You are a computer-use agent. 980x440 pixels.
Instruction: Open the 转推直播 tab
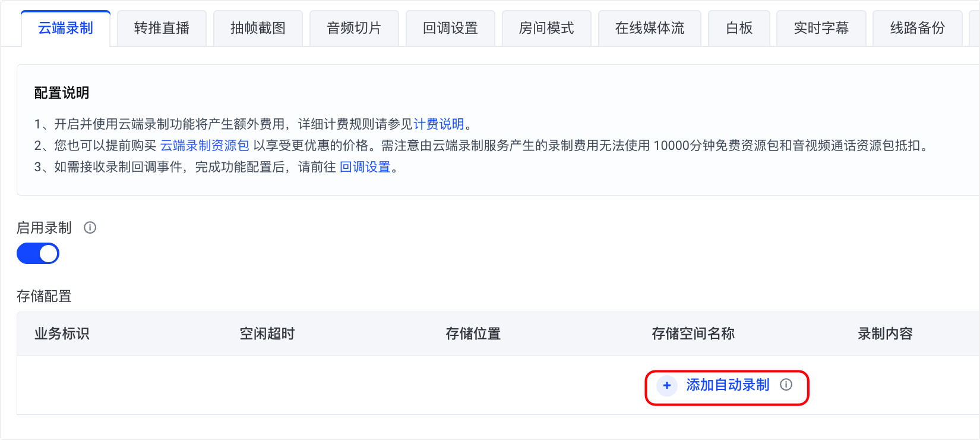coord(162,28)
